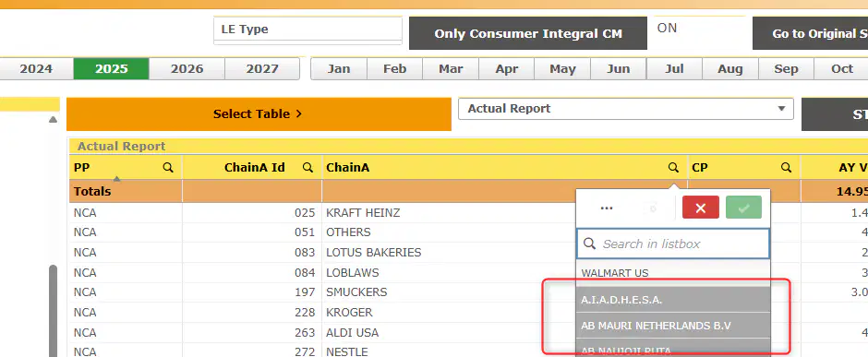Click the LOBLAWS cell
This screenshot has height=357, width=868.
coord(353,272)
